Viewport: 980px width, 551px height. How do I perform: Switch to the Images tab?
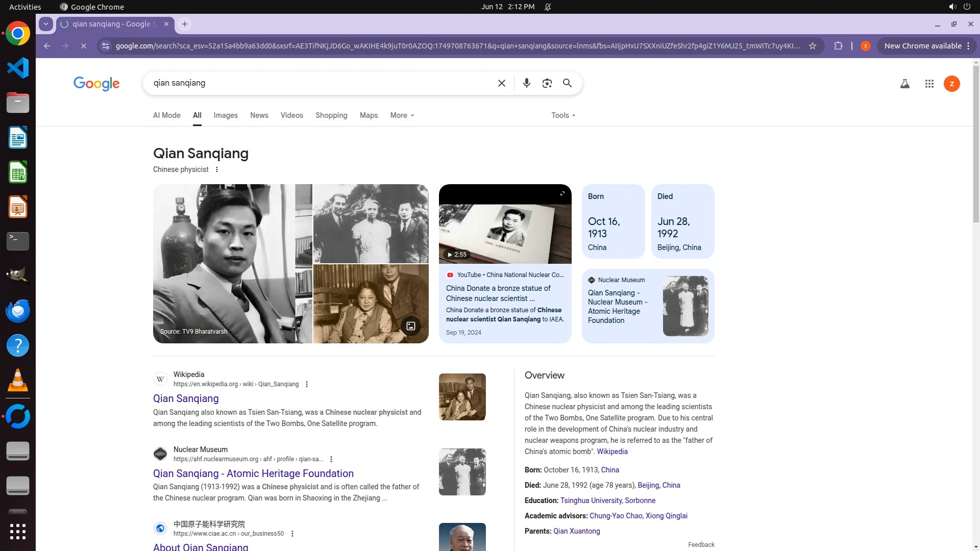(226, 115)
